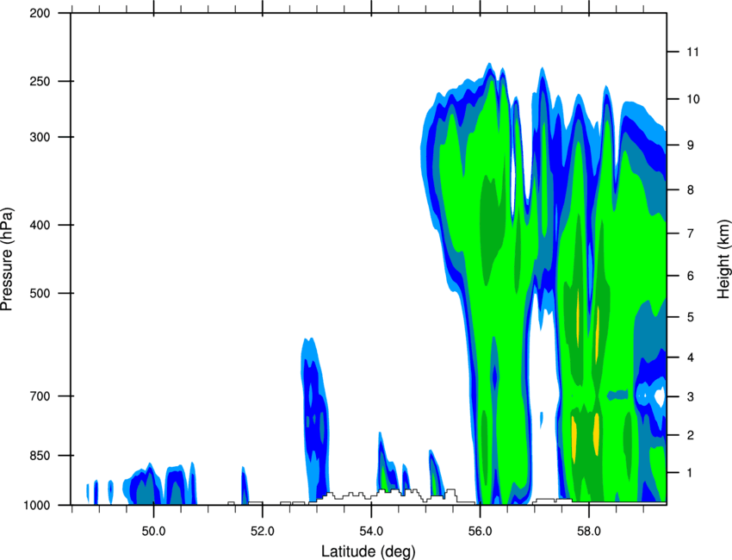Screen dimensions: 732x560
Task: Click the 200 pressure tick label
Action: point(40,13)
